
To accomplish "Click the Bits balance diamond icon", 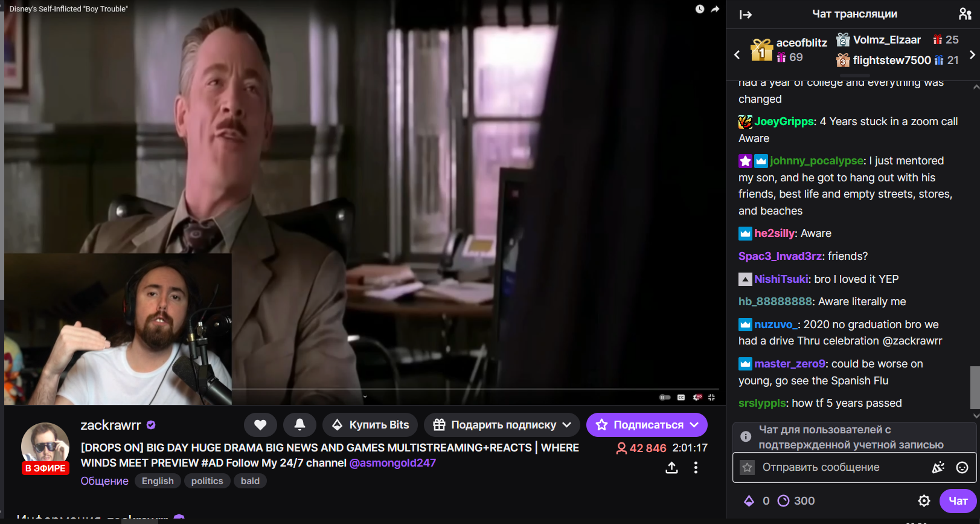I will click(749, 500).
